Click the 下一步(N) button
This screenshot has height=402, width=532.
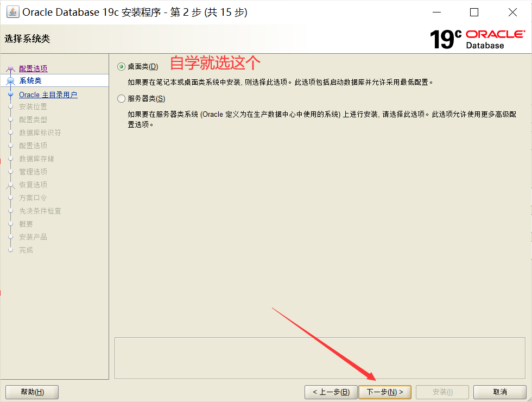click(x=385, y=392)
